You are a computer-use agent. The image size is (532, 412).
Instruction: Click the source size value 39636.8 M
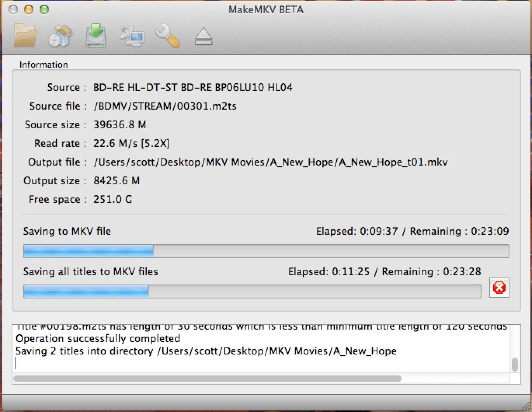120,125
